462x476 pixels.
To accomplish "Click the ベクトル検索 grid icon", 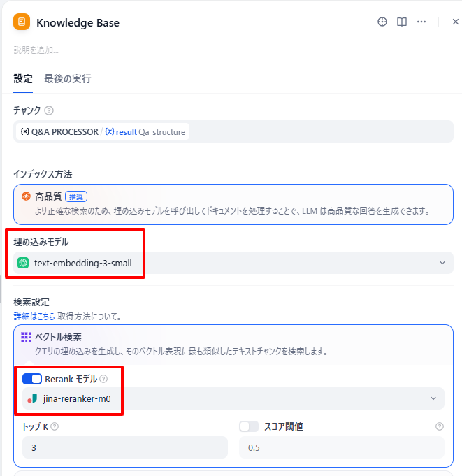I will (x=26, y=337).
